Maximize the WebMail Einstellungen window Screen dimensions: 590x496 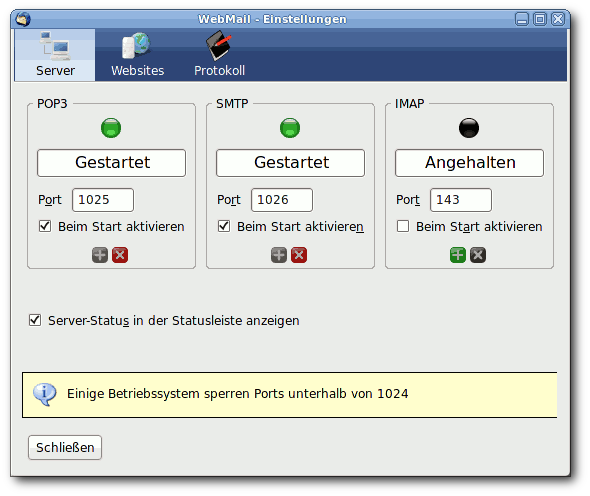point(540,19)
